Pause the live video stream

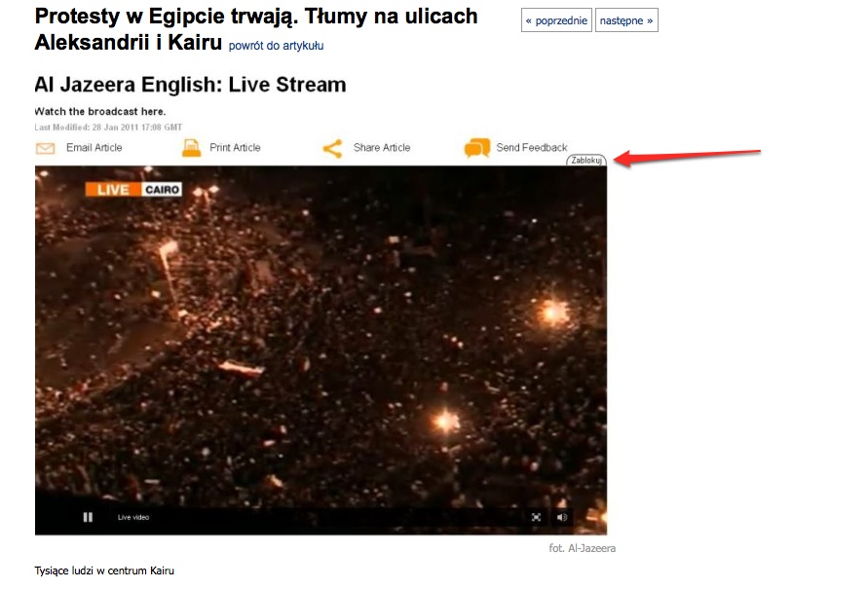[x=88, y=517]
